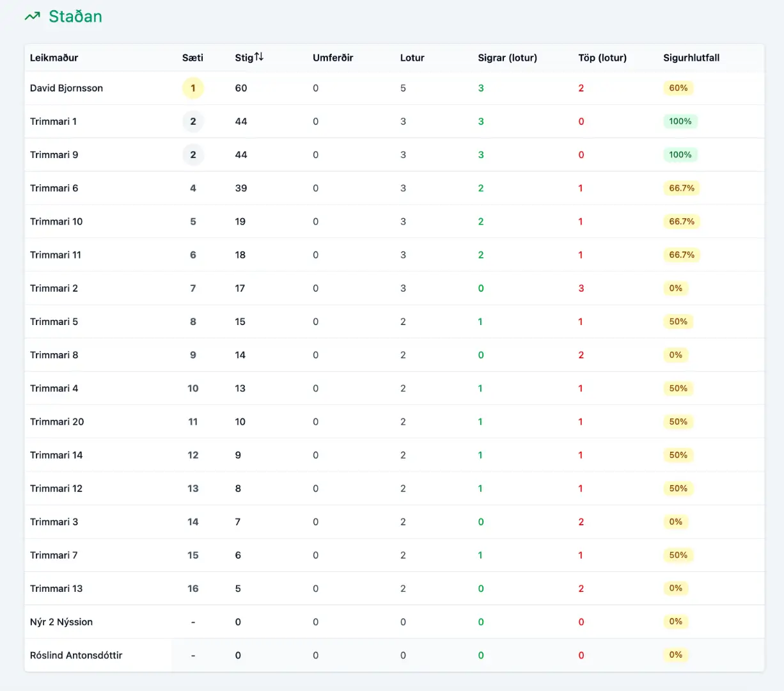The width and height of the screenshot is (784, 691).
Task: Click the rank 2 badge for Trimmari 1
Action: point(192,122)
